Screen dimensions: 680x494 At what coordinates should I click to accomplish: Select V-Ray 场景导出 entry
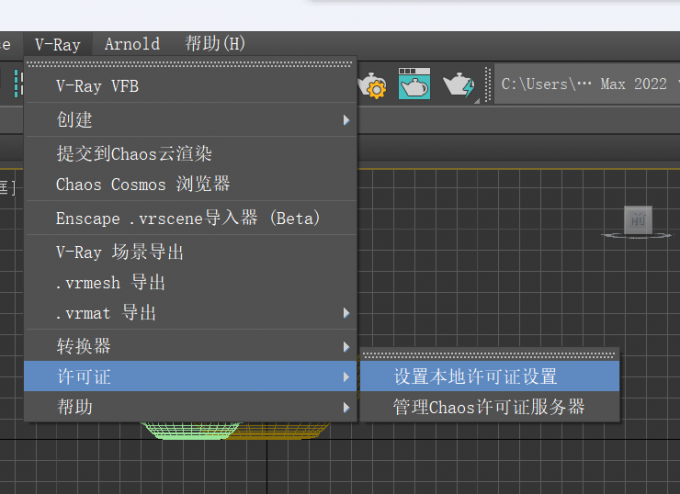pos(190,252)
